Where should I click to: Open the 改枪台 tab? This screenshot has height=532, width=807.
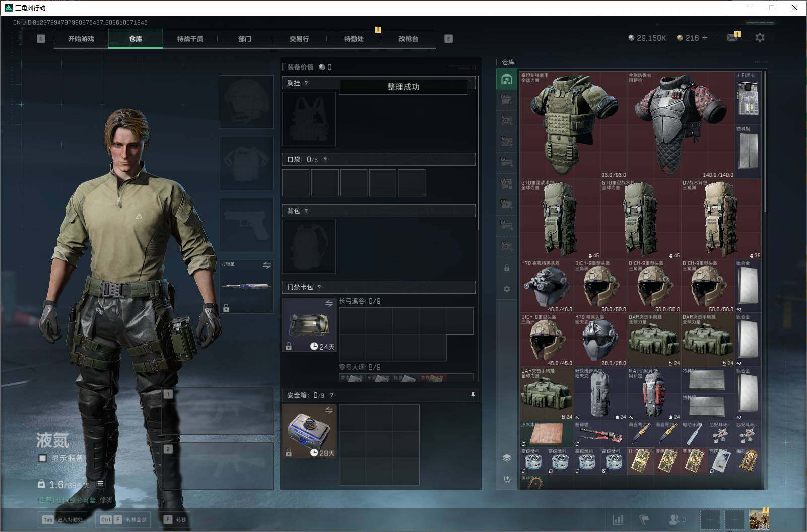(x=408, y=39)
